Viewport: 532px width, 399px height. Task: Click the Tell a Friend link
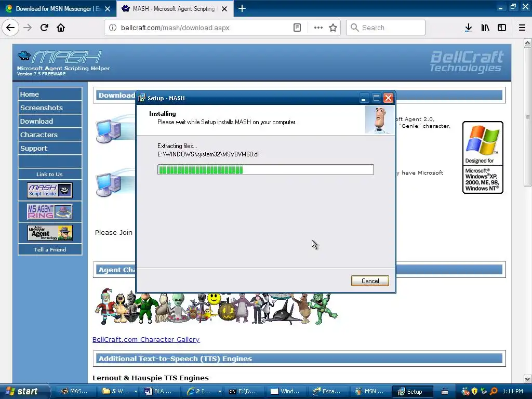(x=50, y=249)
